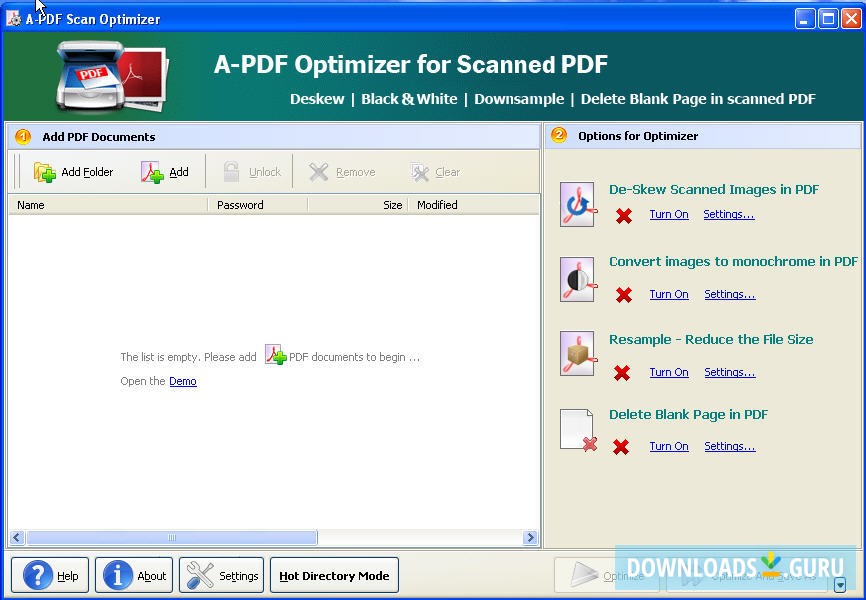Open Settings for Delete Blank Page
Image resolution: width=866 pixels, height=600 pixels.
pos(730,446)
